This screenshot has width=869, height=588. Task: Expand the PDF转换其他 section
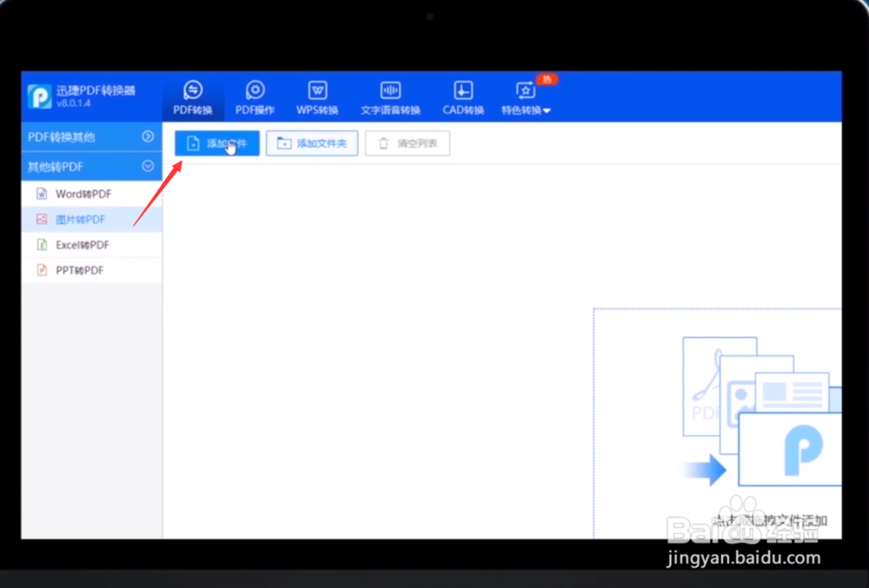click(x=91, y=136)
